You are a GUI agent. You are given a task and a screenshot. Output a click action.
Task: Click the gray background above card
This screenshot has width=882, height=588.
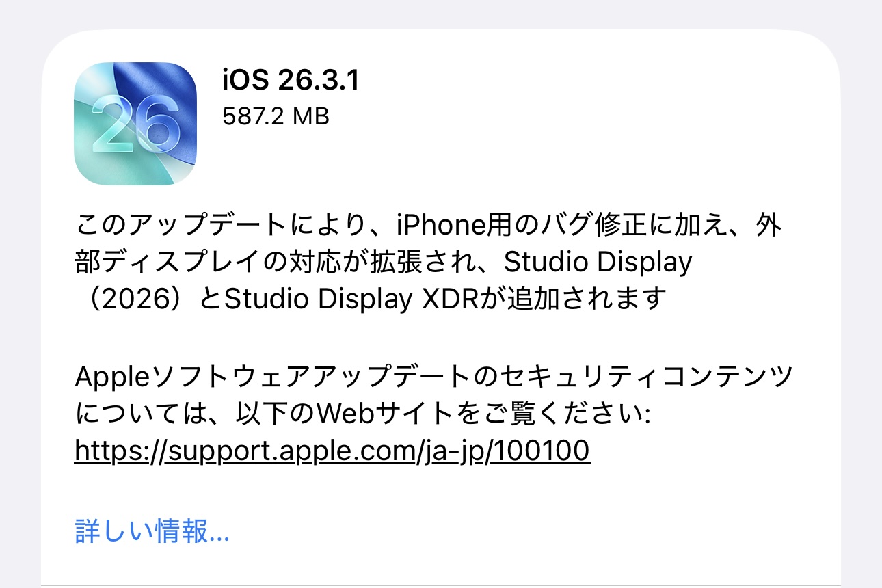[441, 14]
